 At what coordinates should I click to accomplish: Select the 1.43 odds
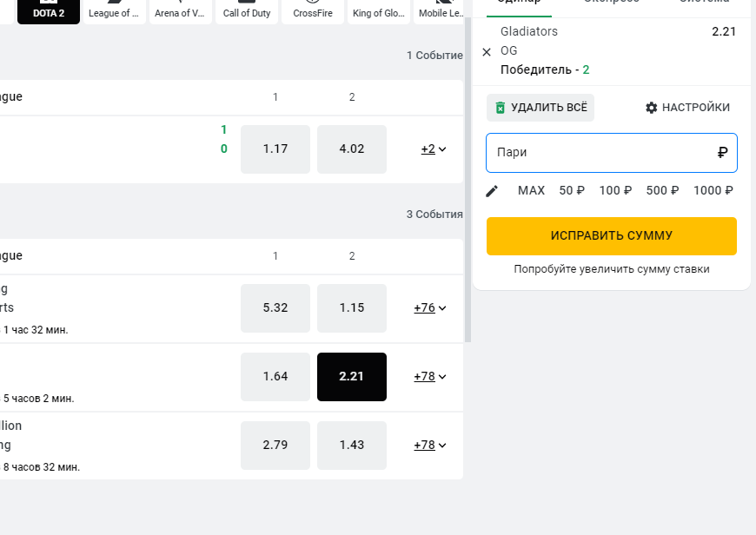click(x=352, y=445)
